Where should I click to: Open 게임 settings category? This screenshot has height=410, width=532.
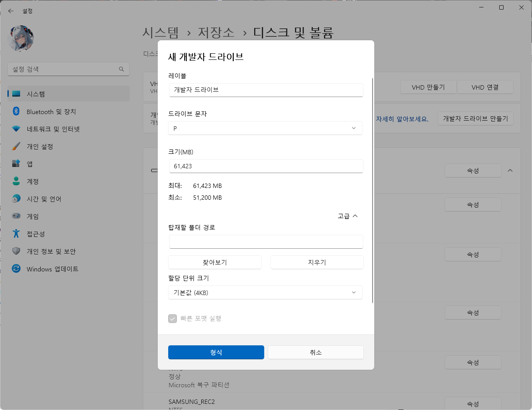point(69,216)
